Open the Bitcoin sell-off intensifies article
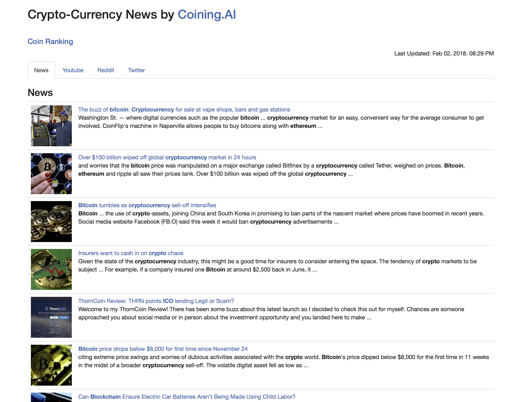532x402 pixels. [147, 205]
